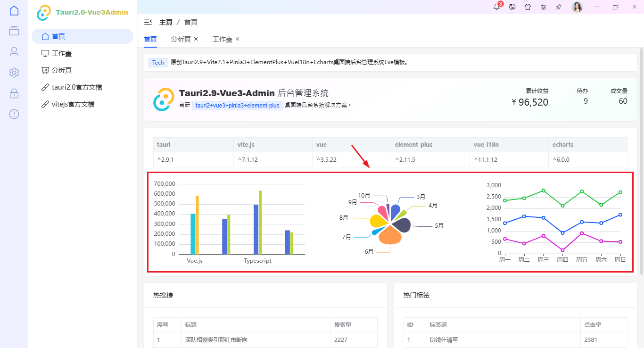
Task: Click the 深队相整类引那红市断向 row title
Action: (x=216, y=340)
